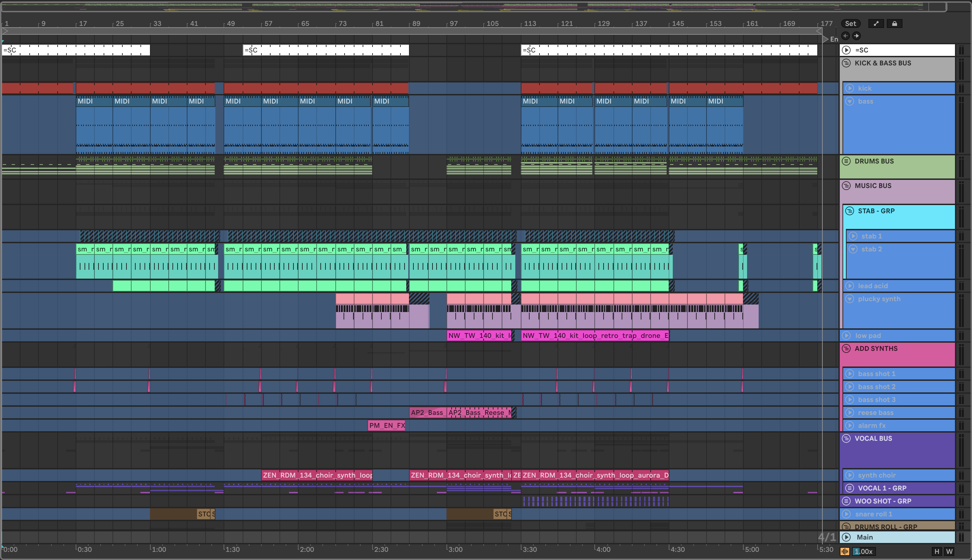Launch the kick track play button
The width and height of the screenshot is (972, 560).
[850, 89]
